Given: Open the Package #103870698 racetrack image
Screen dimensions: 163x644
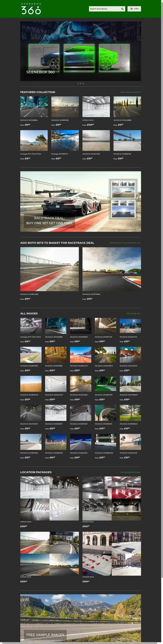Looking at the screenshot, I should [49, 269].
